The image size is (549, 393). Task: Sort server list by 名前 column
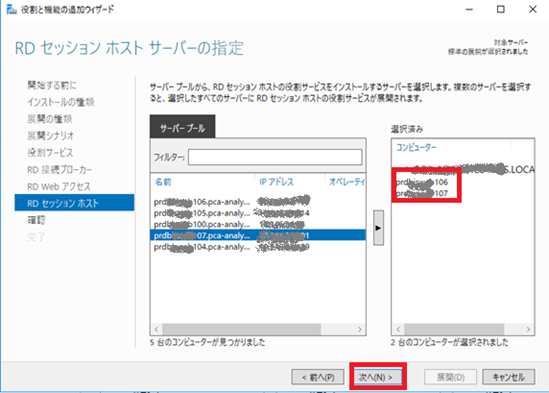pos(163,182)
